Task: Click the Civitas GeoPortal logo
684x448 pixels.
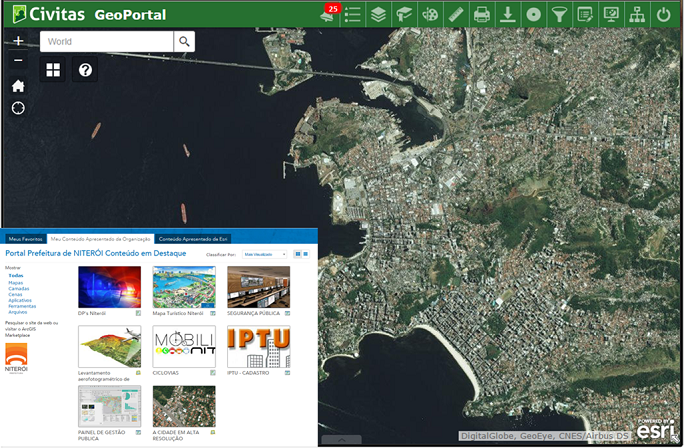Action: [89, 14]
